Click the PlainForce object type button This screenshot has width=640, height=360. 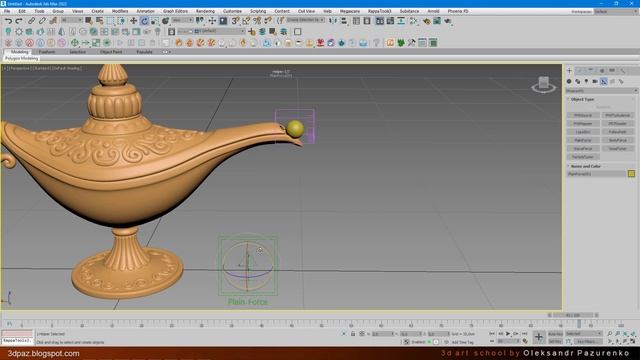tap(583, 140)
